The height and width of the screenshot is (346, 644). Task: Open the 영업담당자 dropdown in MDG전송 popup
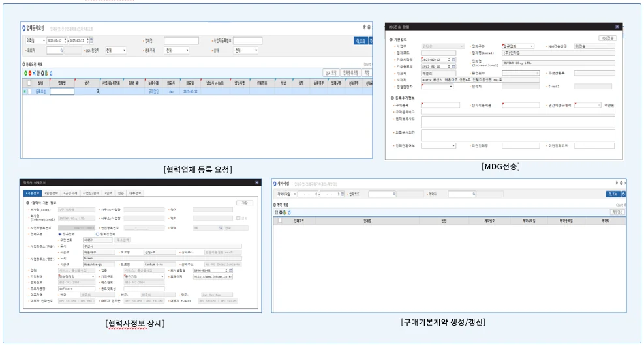point(437,87)
